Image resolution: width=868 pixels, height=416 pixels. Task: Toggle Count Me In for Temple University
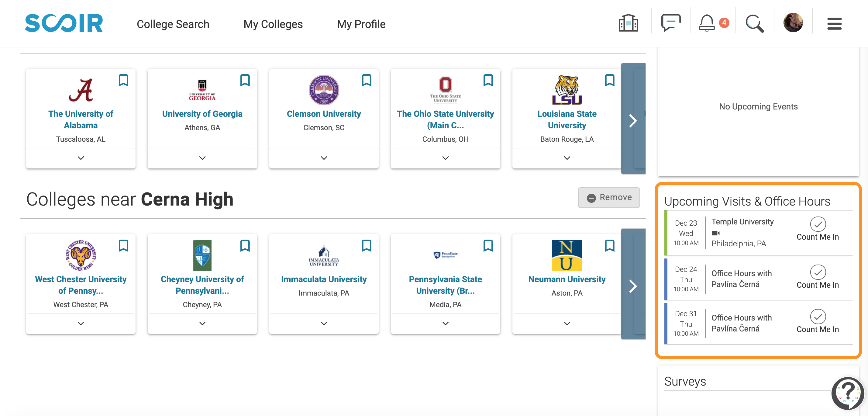tap(818, 229)
